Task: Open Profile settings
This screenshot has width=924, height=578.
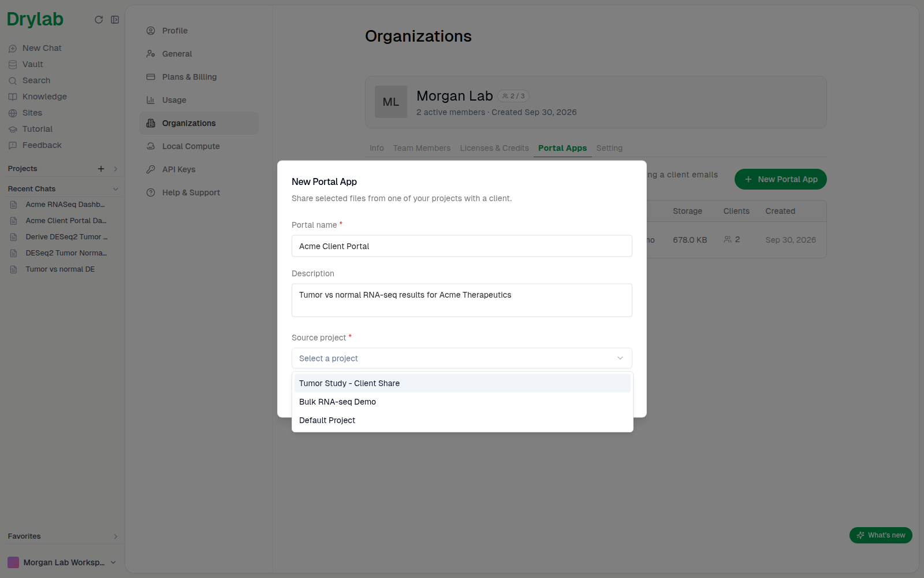Action: [199, 31]
